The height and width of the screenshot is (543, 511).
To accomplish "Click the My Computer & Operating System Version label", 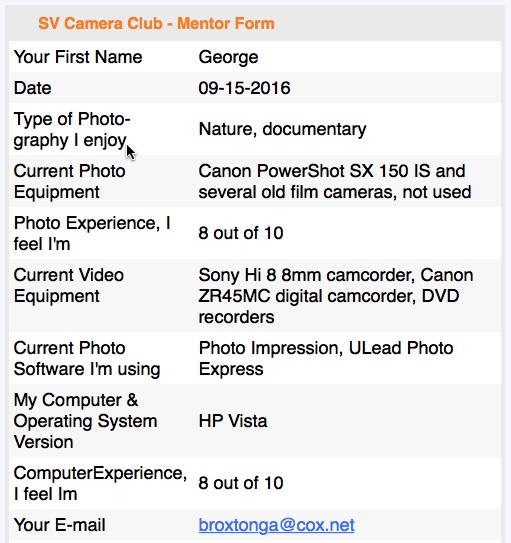I will pos(85,421).
